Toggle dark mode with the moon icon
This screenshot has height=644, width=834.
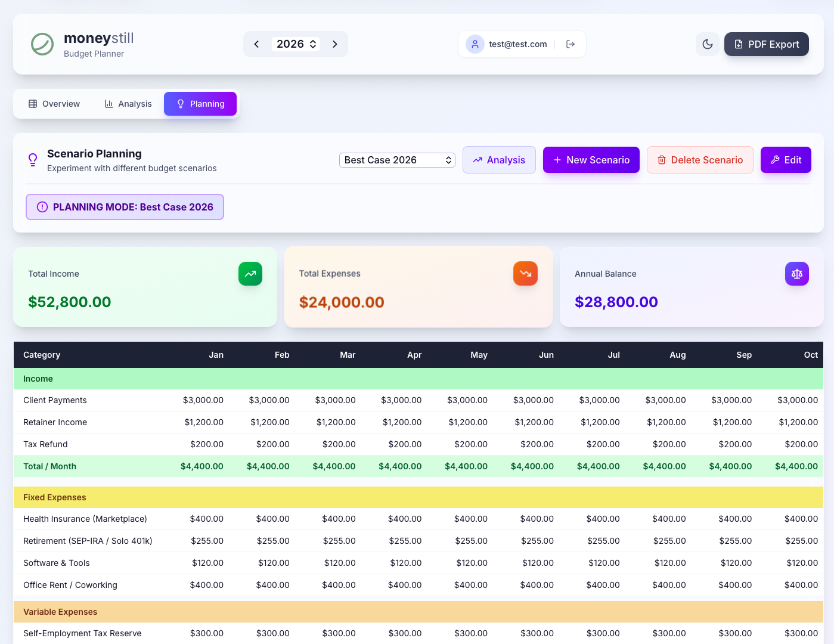click(708, 44)
